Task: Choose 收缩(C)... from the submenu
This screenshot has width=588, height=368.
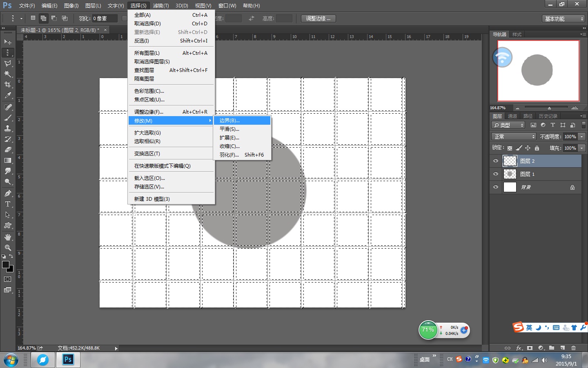Action: tap(242, 146)
